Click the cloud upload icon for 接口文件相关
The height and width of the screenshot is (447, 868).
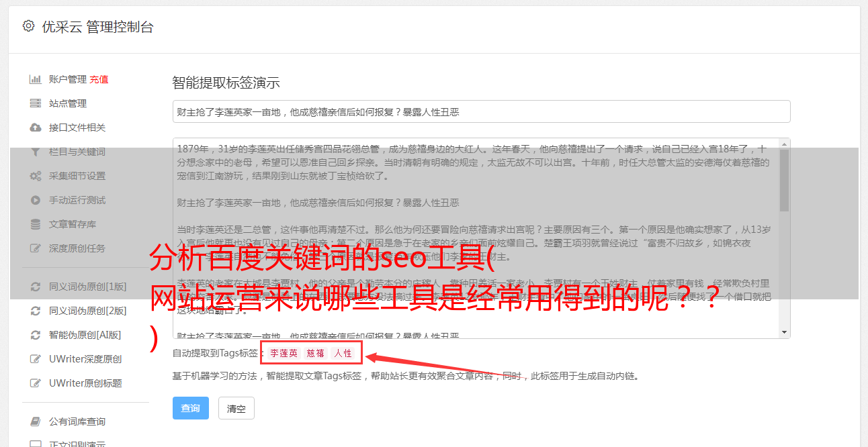tap(35, 128)
